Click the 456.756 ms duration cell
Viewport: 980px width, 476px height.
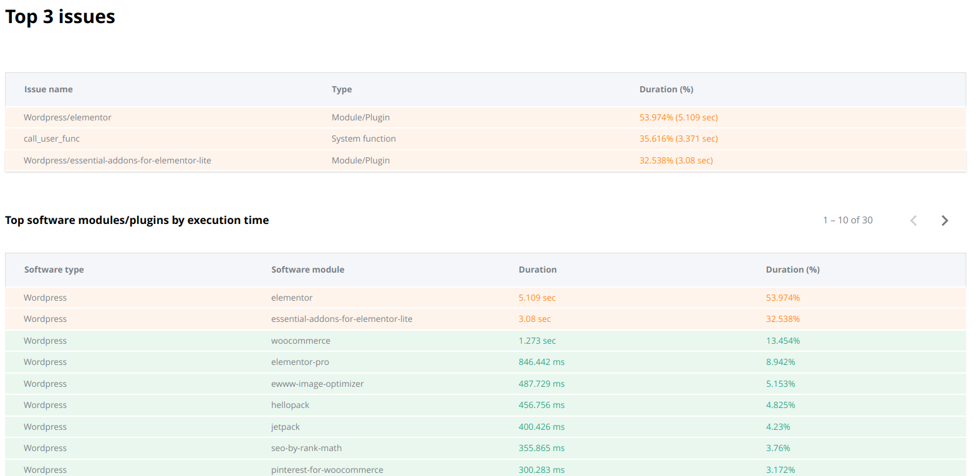[542, 405]
